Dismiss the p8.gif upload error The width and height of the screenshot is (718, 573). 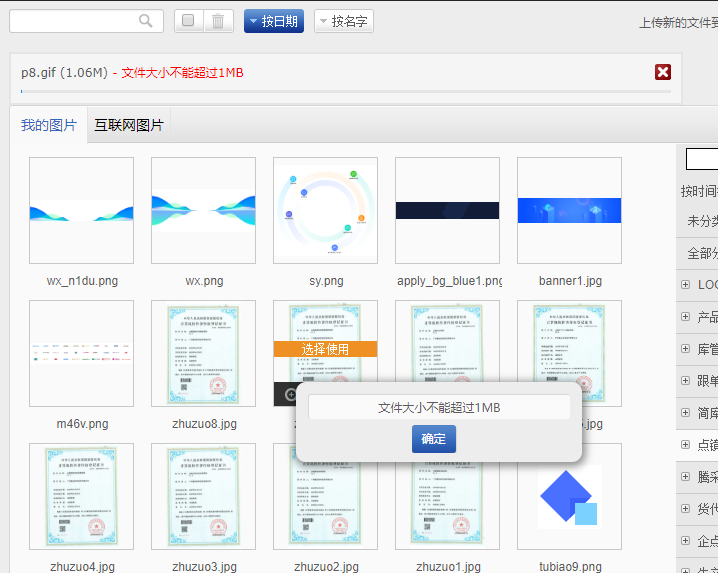662,72
